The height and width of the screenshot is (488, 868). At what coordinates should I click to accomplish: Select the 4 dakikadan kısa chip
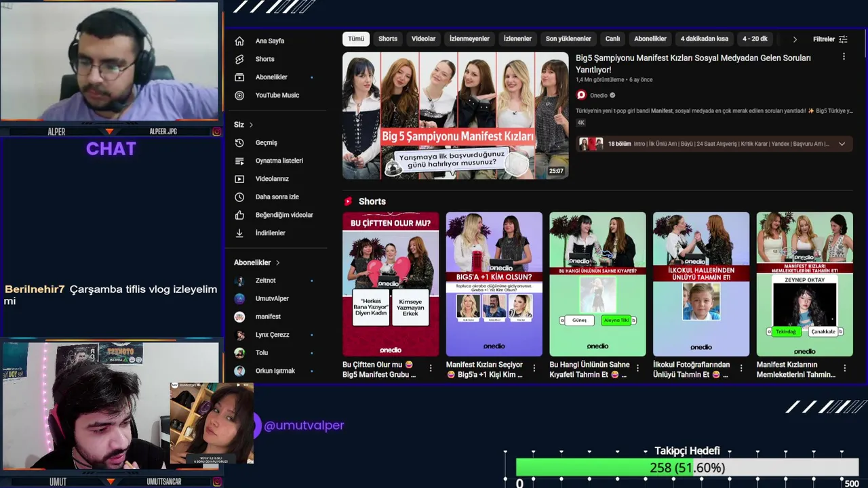click(705, 39)
